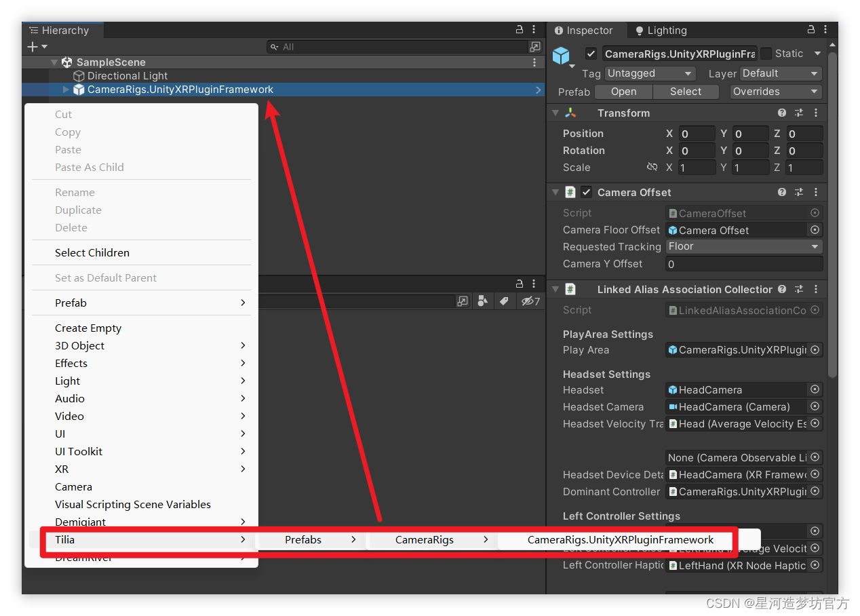This screenshot has height=616, width=860.
Task: Open Linked Alias Association Collection three-dot menu
Action: [x=816, y=290]
